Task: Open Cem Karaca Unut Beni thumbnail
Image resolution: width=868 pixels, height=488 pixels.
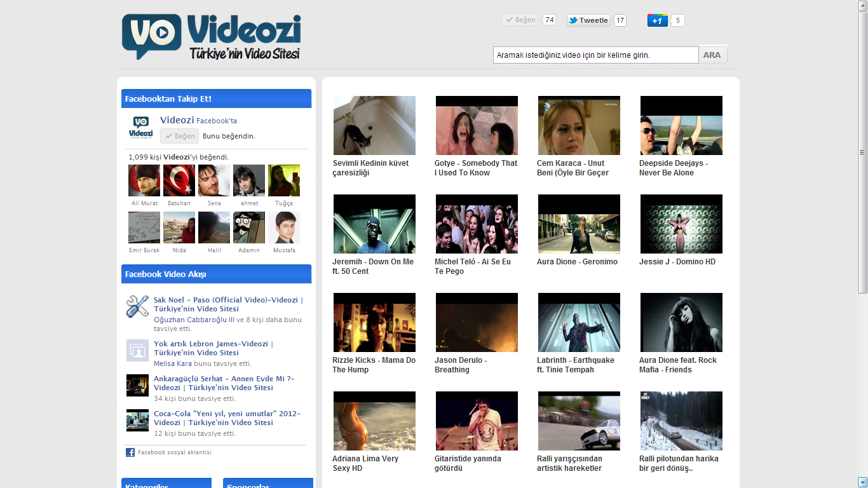Action: point(579,125)
